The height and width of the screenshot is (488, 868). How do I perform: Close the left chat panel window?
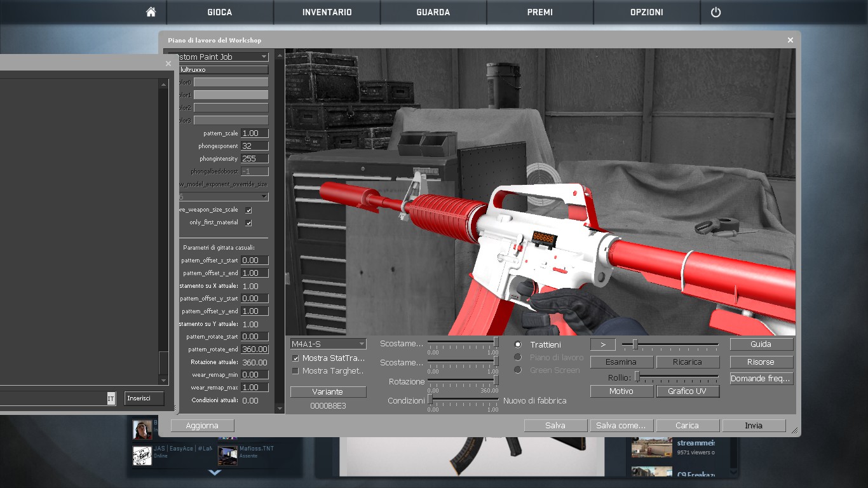[x=168, y=64]
